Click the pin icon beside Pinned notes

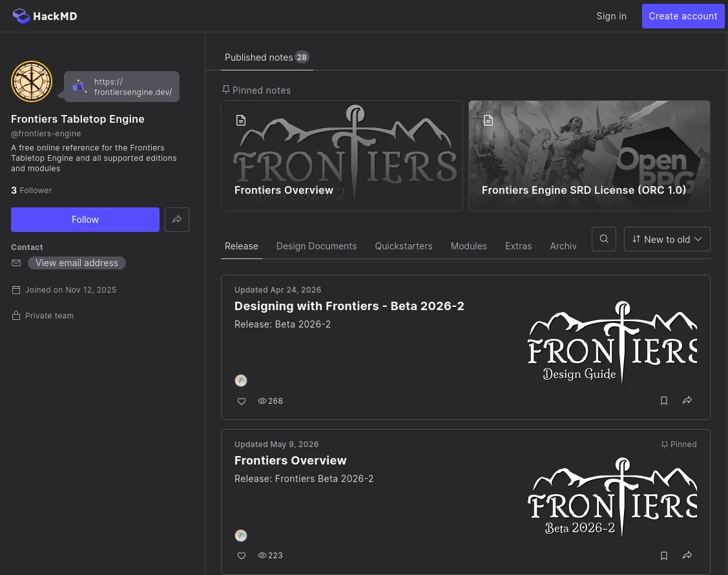pos(226,90)
